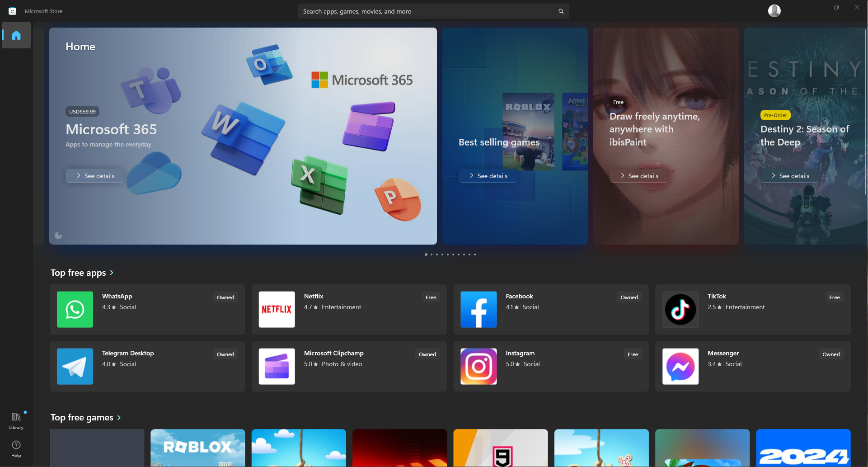The image size is (868, 467).
Task: Click the Owned badge on Facebook
Action: (629, 297)
